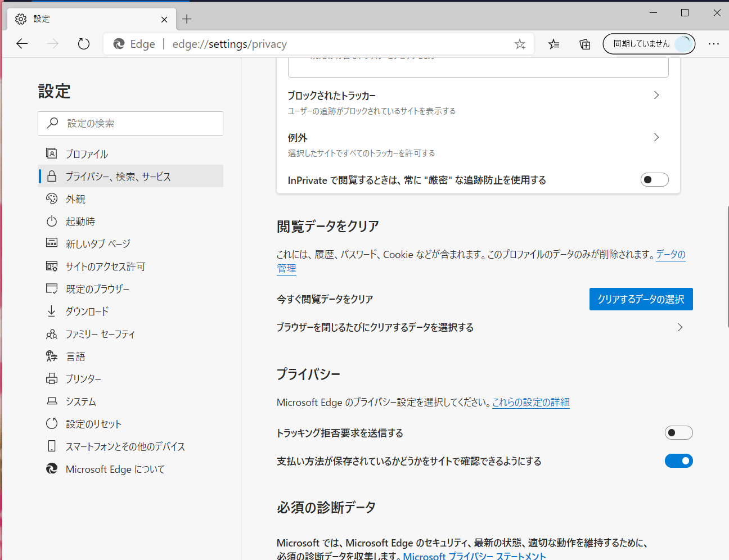The image size is (729, 560).
Task: Enable トラッキング拒否要求を送信する toggle
Action: (x=678, y=433)
